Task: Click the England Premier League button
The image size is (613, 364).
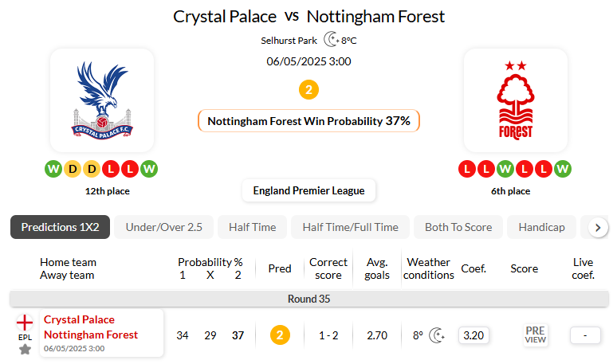Action: coord(308,190)
